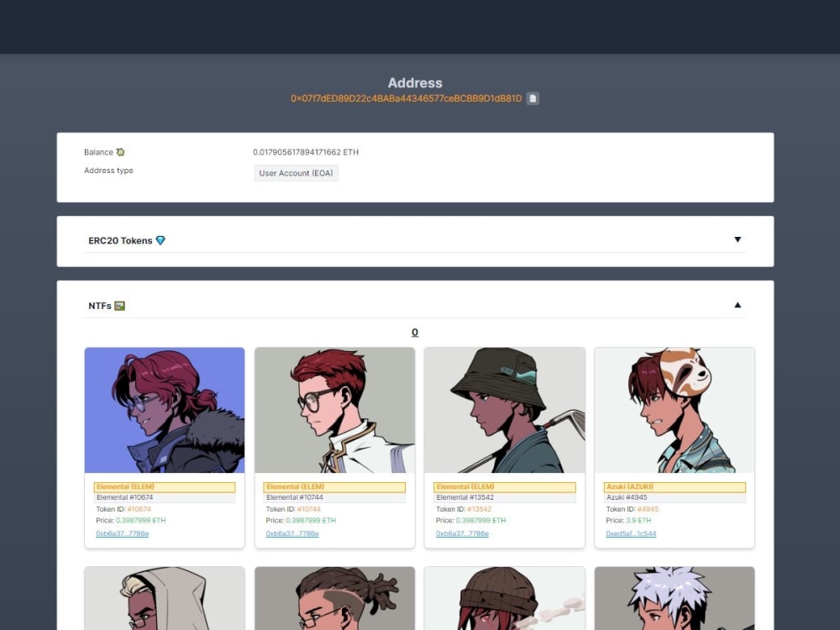Open Elemental #10744 NFT image

[335, 411]
